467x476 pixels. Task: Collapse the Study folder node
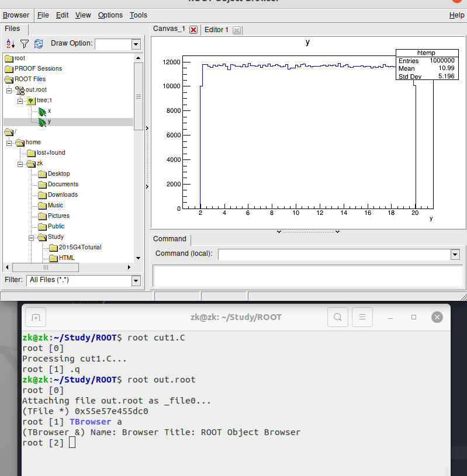[31, 237]
